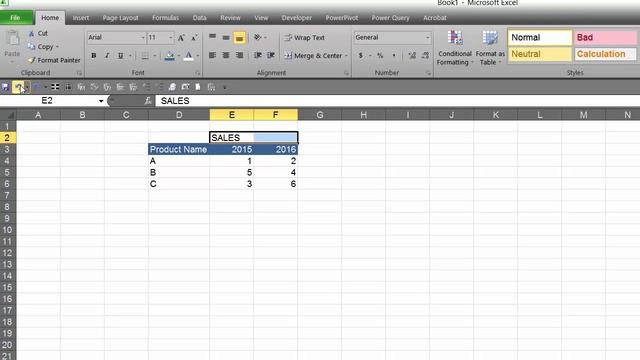Click the Redo arrow in Quick Access Toolbar
The height and width of the screenshot is (360, 640).
[37, 87]
